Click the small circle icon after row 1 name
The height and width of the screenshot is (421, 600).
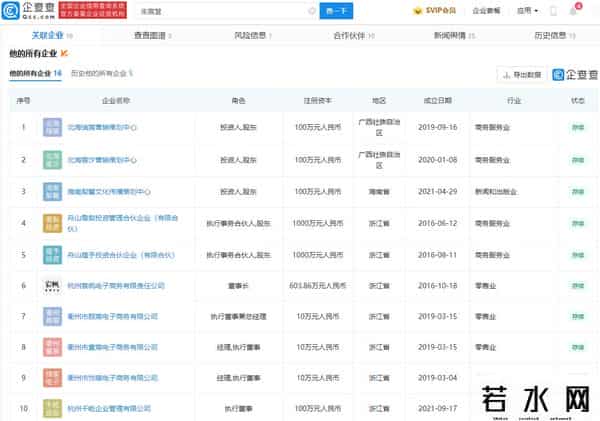pos(134,127)
